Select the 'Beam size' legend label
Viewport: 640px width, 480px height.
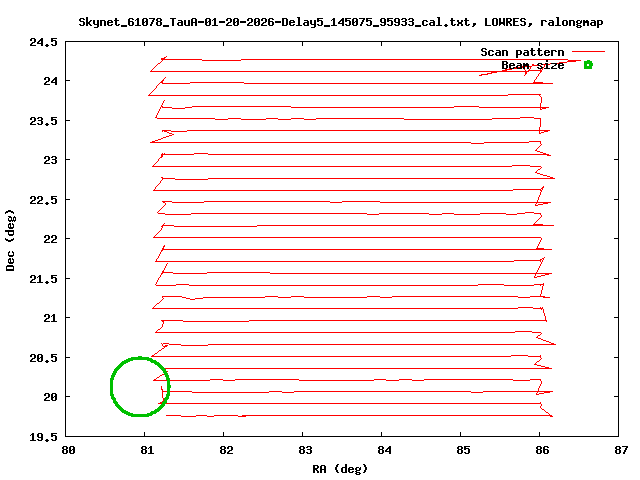[532, 65]
